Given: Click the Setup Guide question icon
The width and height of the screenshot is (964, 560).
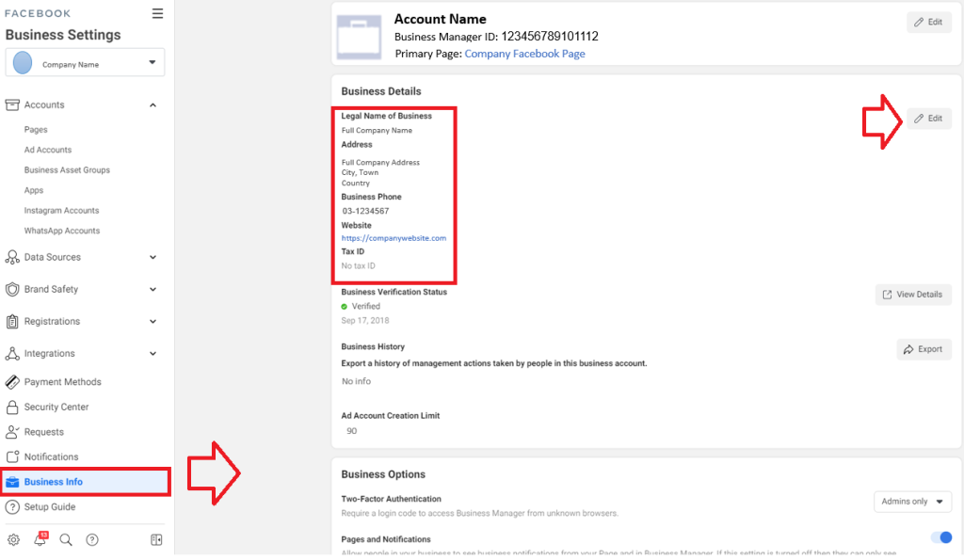Looking at the screenshot, I should 12,507.
